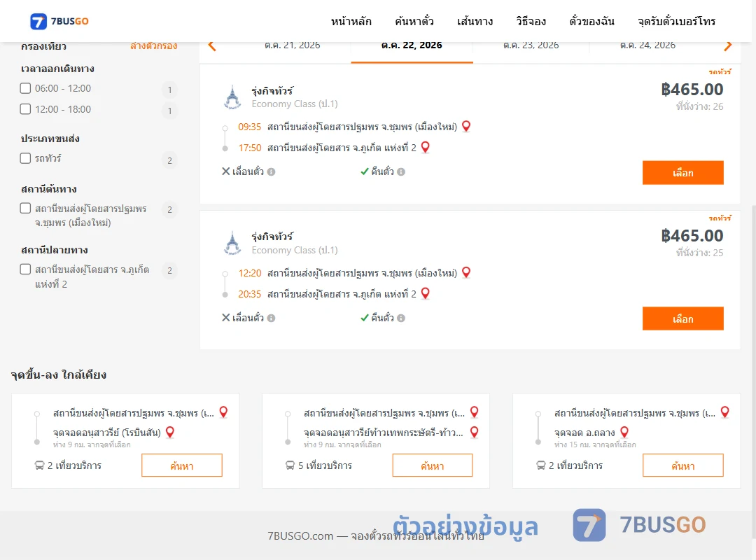Switch to ต.ค. 24, 2026 date tab
This screenshot has height=560, width=756.
point(647,45)
